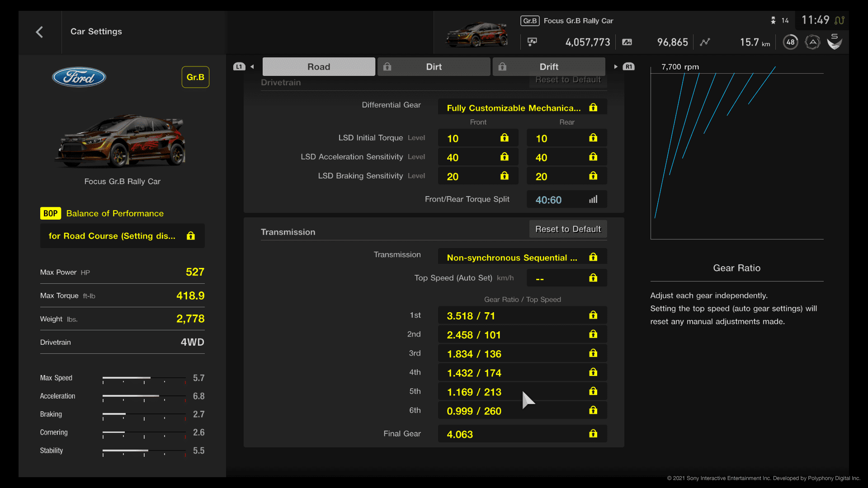Click bar chart icon in Torque Split field

[593, 199]
